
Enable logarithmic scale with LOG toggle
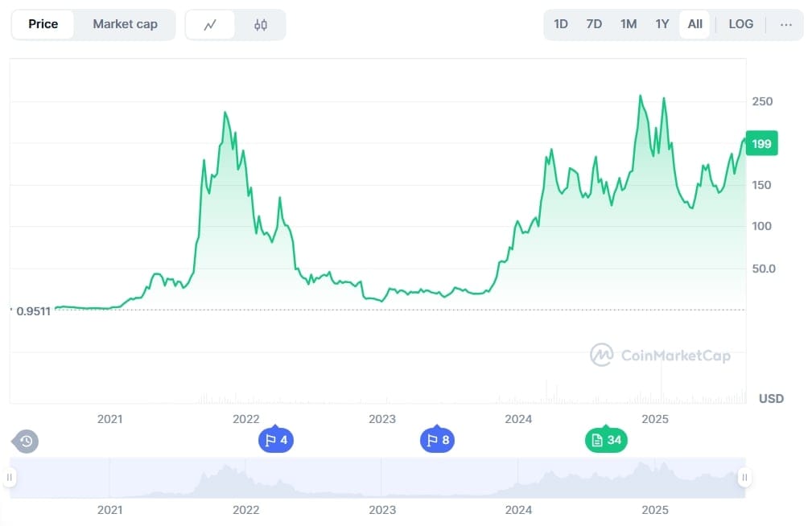[x=740, y=24]
